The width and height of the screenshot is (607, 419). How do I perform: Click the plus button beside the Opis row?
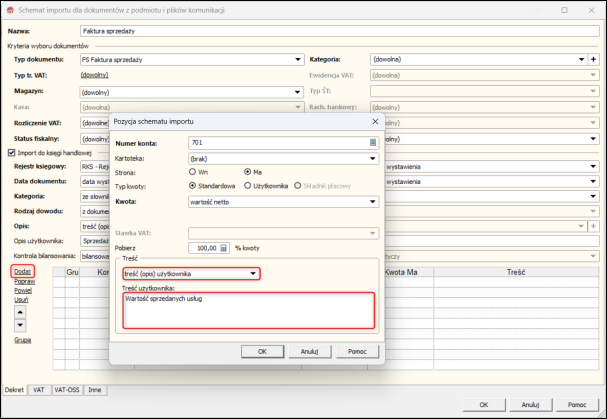point(593,226)
